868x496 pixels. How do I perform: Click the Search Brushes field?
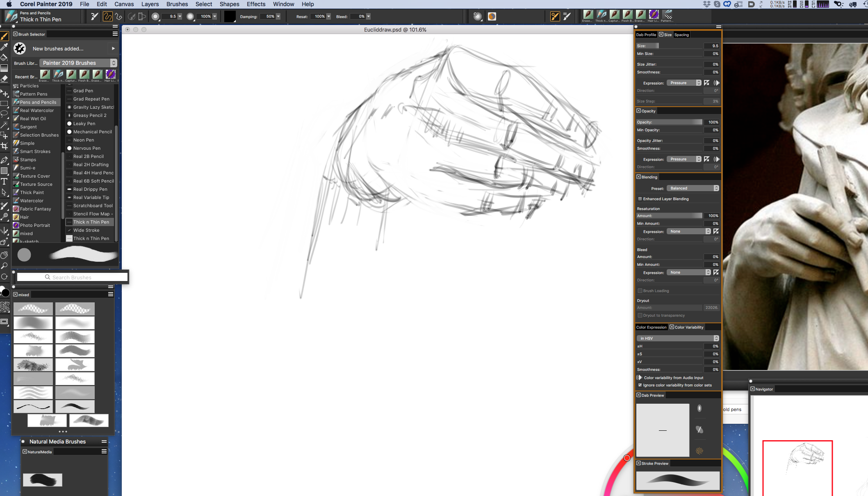(x=72, y=277)
